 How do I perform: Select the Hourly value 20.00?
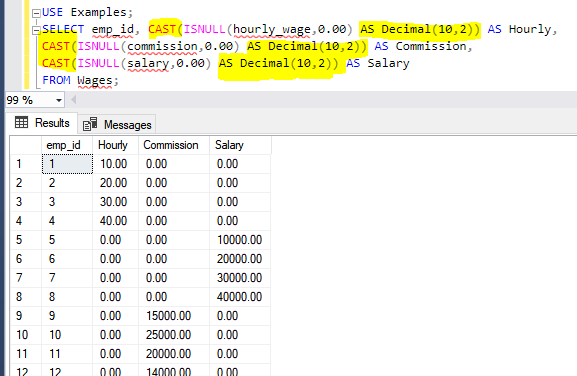click(x=116, y=183)
